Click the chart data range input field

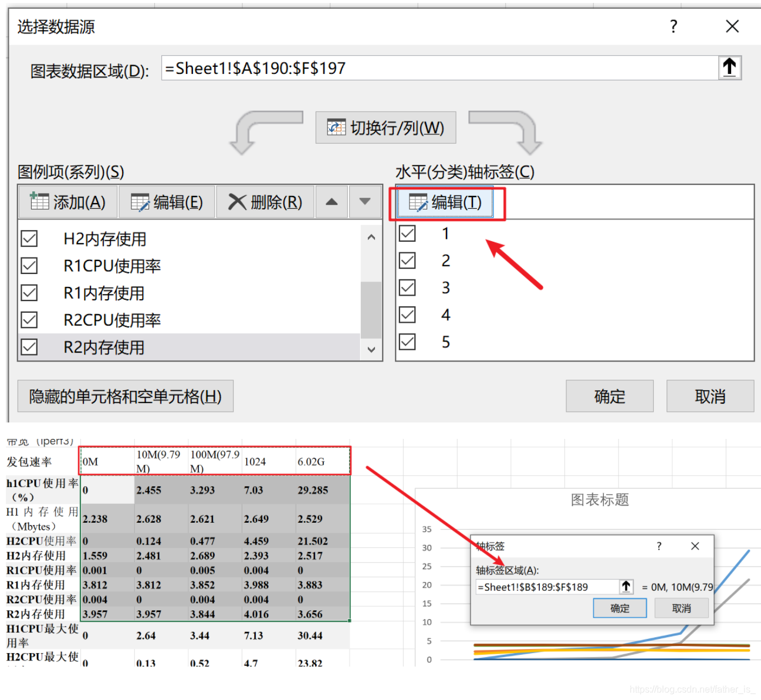(x=440, y=68)
